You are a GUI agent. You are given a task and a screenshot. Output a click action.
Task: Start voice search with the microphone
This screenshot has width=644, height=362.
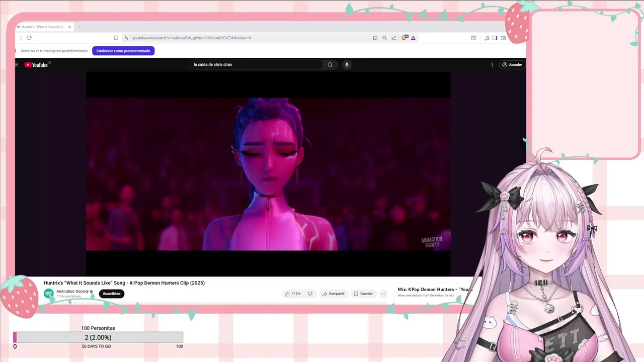click(x=347, y=64)
